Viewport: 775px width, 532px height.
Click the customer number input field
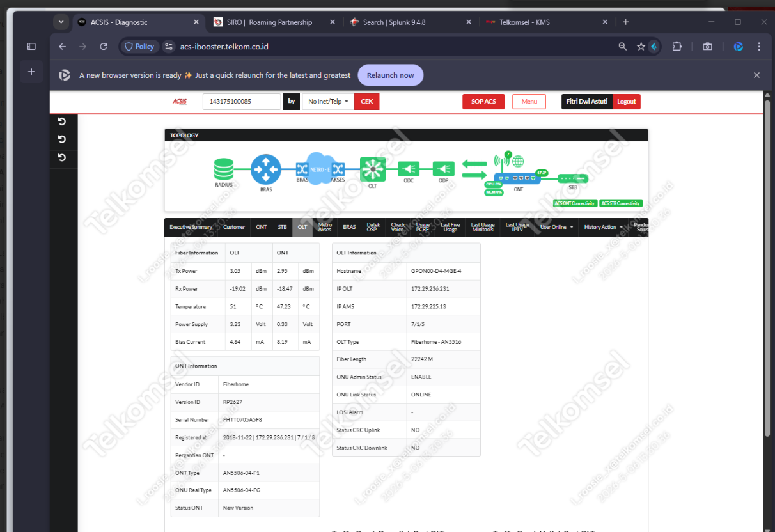242,102
